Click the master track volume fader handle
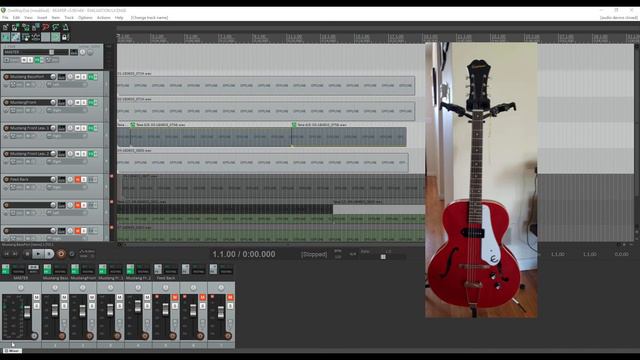Image resolution: width=640 pixels, height=360 pixels. [51, 52]
